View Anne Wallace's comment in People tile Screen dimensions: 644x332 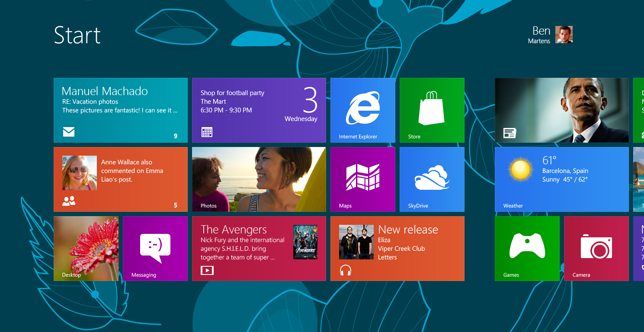coord(120,179)
